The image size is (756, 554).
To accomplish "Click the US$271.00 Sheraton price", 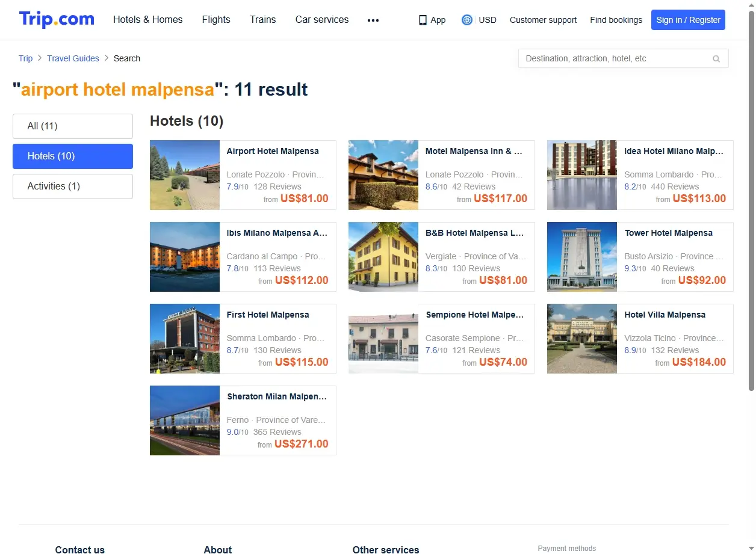I will pos(301,444).
